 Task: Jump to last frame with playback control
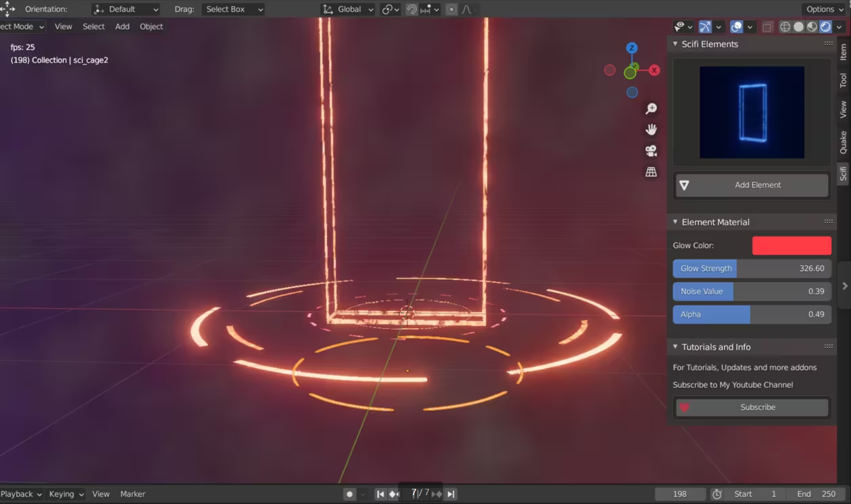[451, 494]
